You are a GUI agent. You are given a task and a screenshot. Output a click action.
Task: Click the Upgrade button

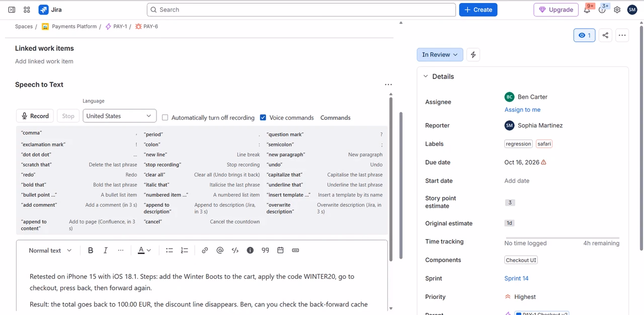(x=556, y=10)
